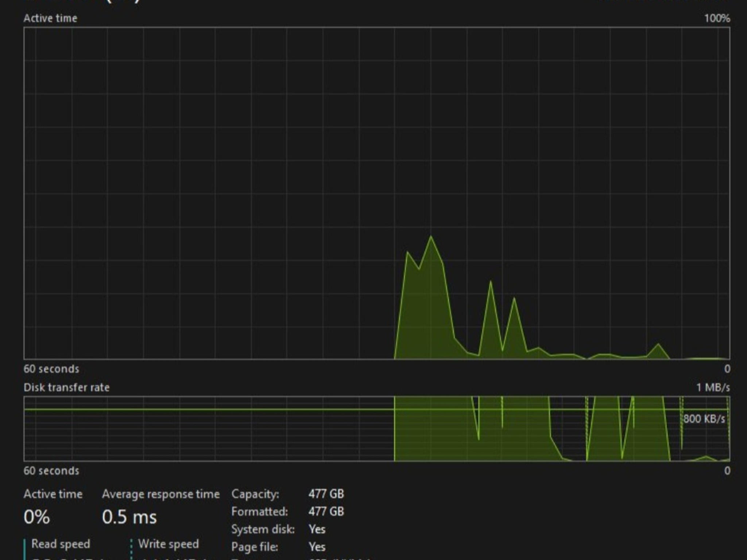Click the 100% scale label
The width and height of the screenshot is (747, 560).
(717, 18)
